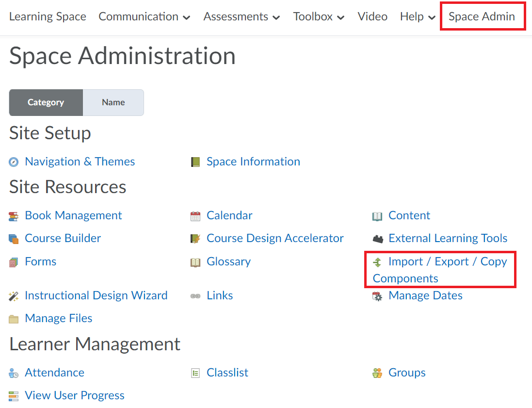Open the Space Information link
This screenshot has height=408, width=532.
[254, 162]
